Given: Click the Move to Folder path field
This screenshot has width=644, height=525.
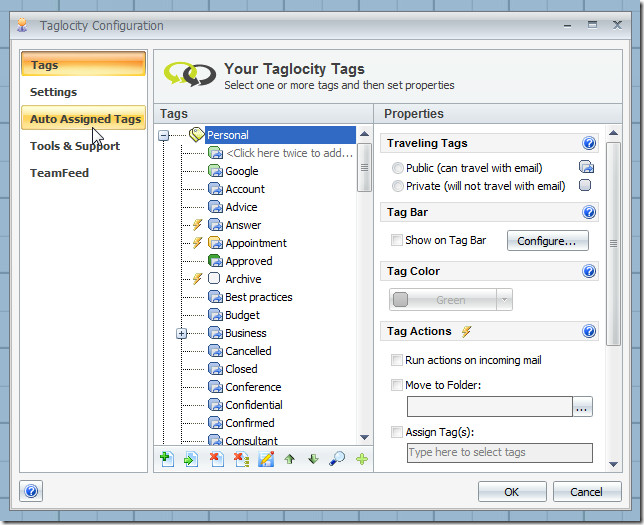Looking at the screenshot, I should [490, 407].
